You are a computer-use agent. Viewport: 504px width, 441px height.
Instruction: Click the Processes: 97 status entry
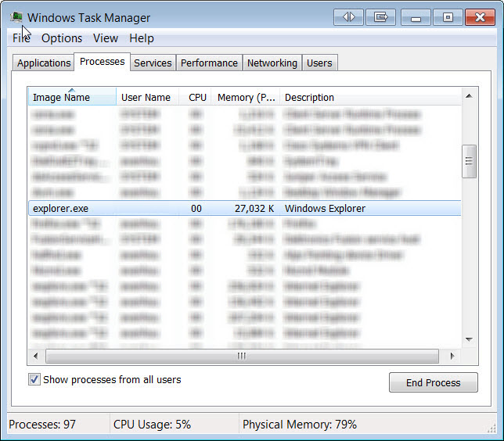[x=42, y=425]
